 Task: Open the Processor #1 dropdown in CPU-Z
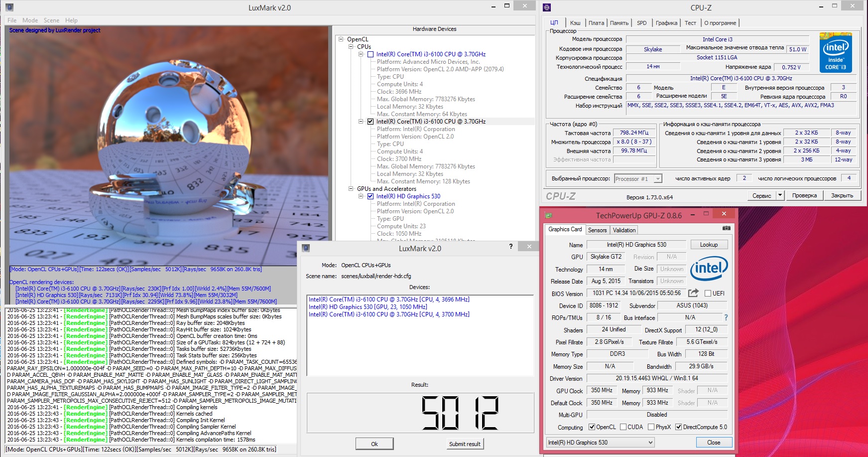click(x=658, y=178)
